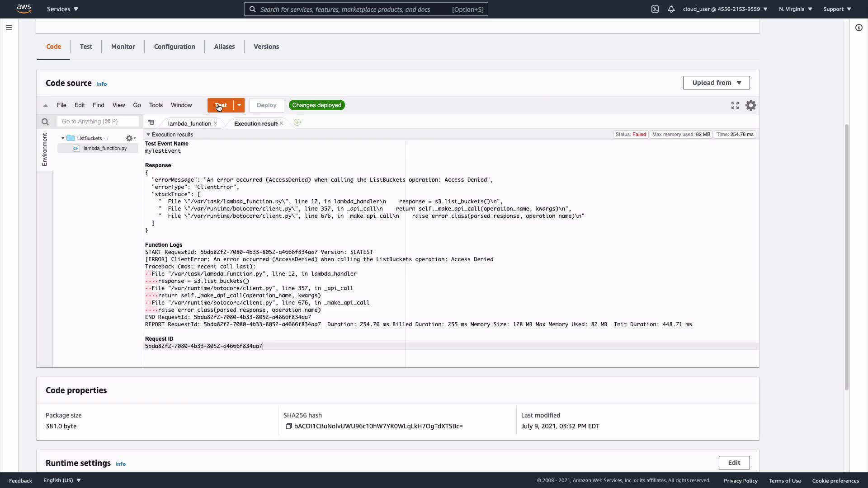Enter fullscreen editor mode
The image size is (868, 488).
click(735, 105)
